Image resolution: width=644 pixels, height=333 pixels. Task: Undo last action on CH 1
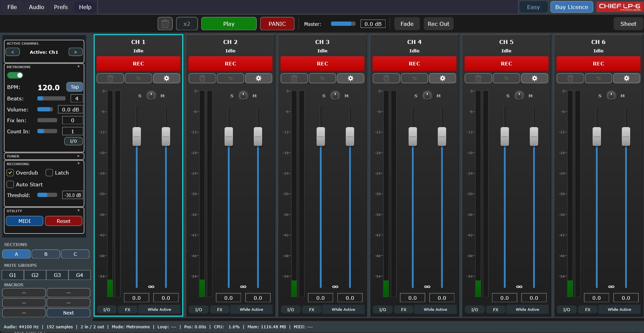[138, 78]
